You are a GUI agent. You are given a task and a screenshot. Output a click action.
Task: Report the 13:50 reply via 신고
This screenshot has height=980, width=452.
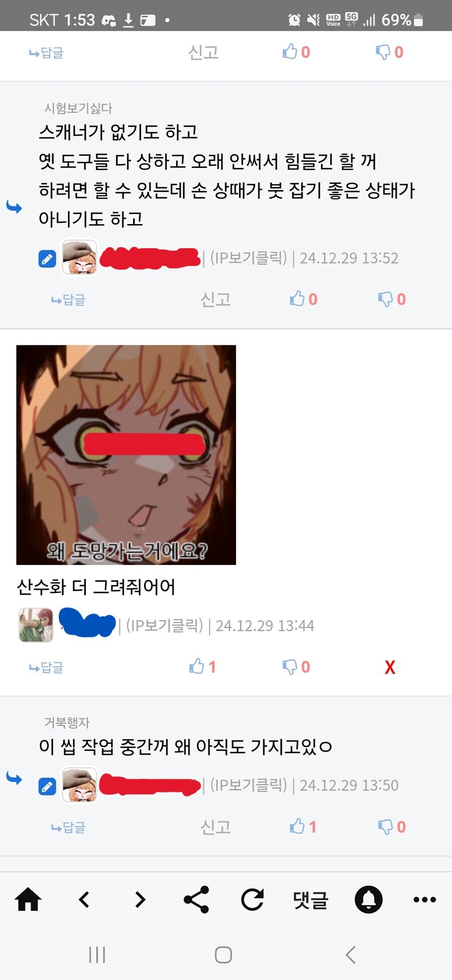[215, 827]
